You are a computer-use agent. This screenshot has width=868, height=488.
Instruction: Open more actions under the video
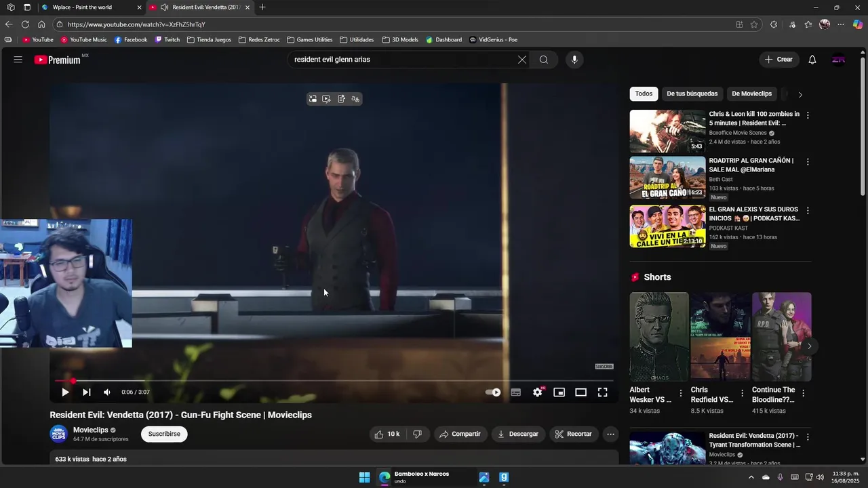[x=611, y=434]
